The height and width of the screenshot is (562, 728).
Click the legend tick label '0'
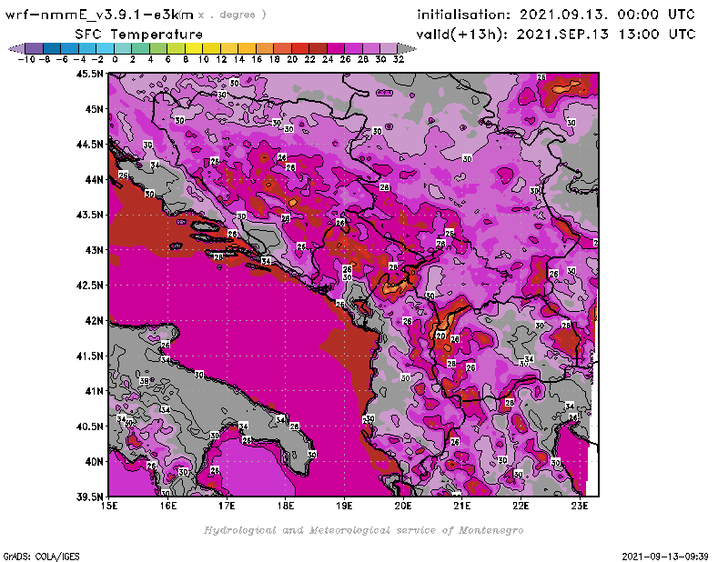(x=115, y=59)
